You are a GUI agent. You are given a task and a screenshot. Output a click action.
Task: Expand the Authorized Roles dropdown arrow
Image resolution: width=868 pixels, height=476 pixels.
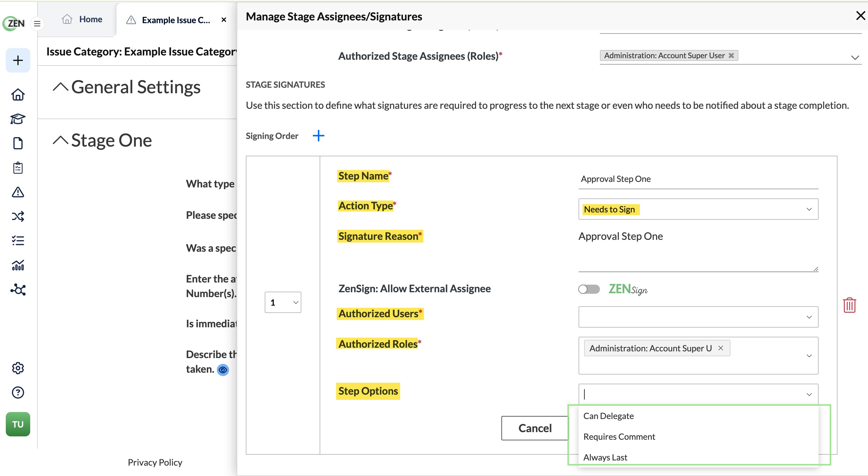tap(809, 356)
